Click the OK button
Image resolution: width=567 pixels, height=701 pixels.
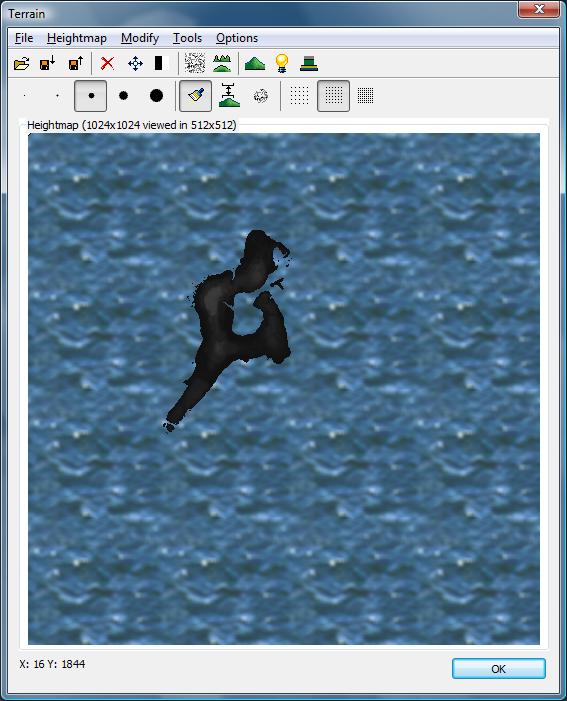click(x=499, y=669)
